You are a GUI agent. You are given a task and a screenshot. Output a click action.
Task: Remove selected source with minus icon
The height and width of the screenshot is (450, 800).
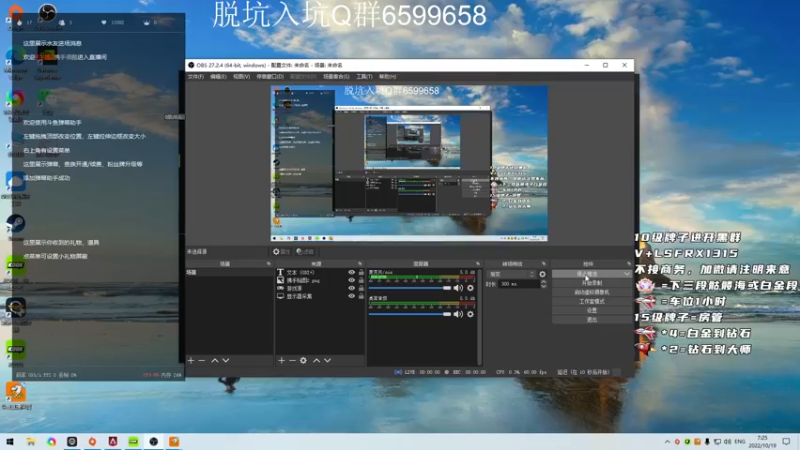coord(292,360)
